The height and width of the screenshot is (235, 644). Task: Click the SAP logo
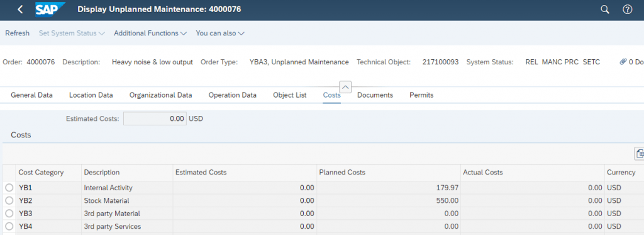50,9
